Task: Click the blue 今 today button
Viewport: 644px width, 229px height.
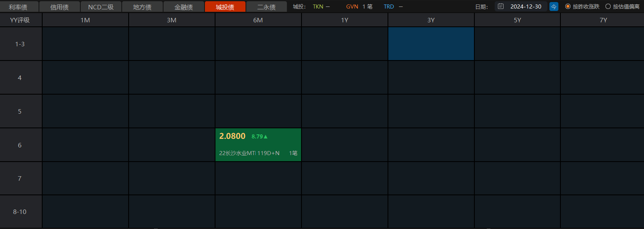Action: [x=554, y=6]
